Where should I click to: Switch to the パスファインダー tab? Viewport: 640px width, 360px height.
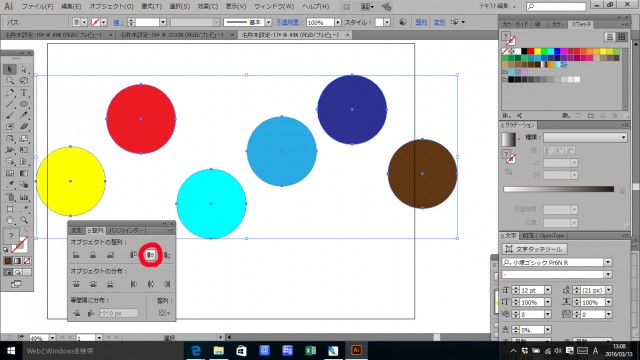click(x=126, y=231)
